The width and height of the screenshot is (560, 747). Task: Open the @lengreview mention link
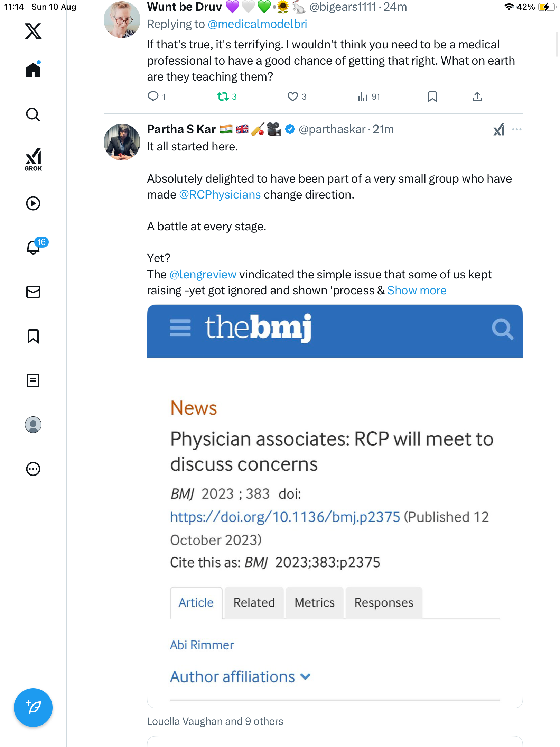tap(203, 275)
